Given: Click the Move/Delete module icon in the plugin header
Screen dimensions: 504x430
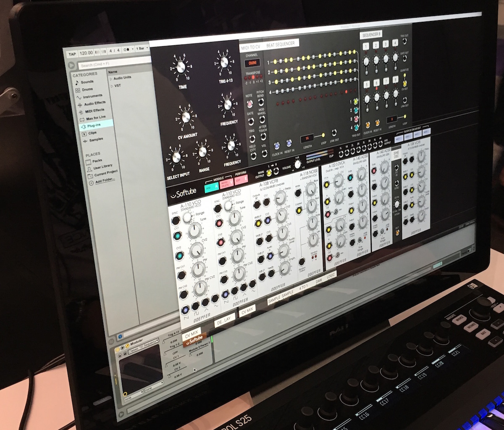Looking at the screenshot, I should coord(227,183).
